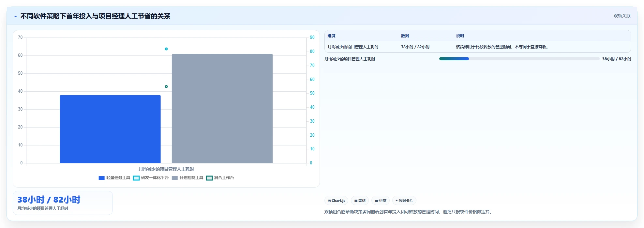Click the caption under the large KPI value
Viewport: 644px width, 228px height.
click(x=43, y=208)
